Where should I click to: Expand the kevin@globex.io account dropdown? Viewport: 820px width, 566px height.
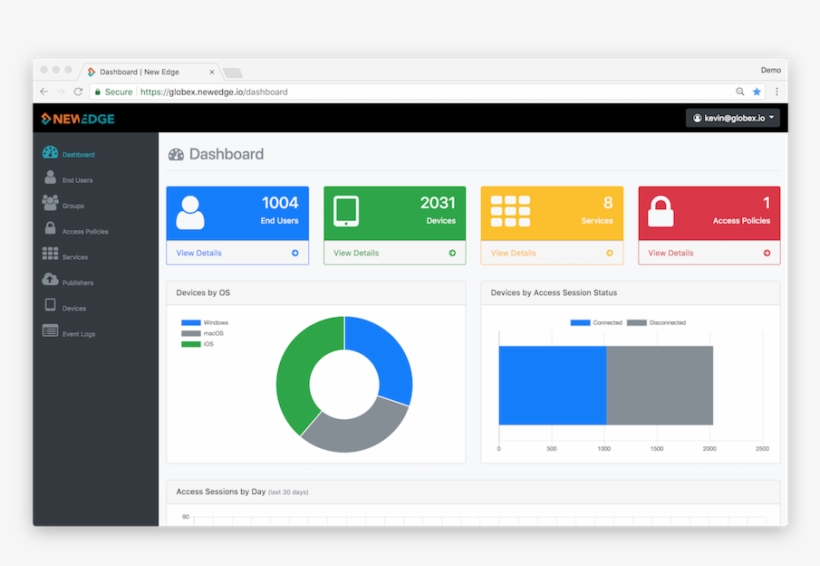(x=733, y=118)
